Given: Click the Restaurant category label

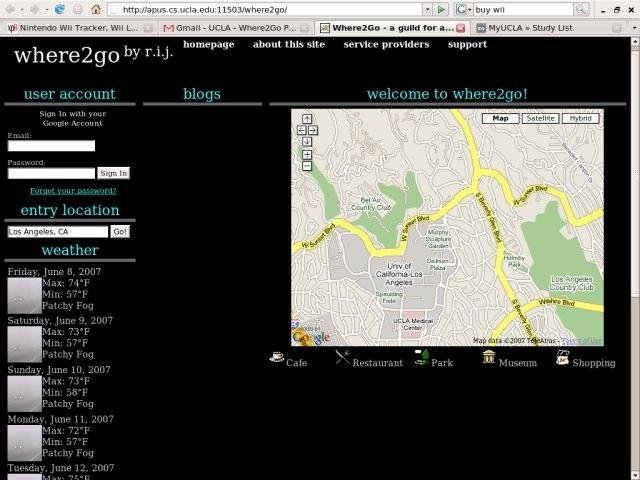Looking at the screenshot, I should click(378, 362).
